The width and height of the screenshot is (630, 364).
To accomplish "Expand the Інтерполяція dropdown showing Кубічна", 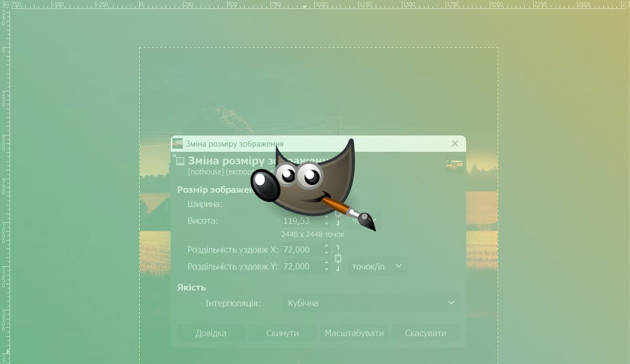I will tap(370, 303).
